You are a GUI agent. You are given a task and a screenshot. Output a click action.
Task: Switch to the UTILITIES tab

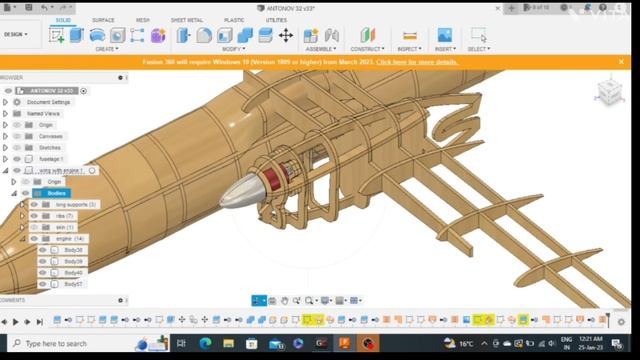[276, 20]
